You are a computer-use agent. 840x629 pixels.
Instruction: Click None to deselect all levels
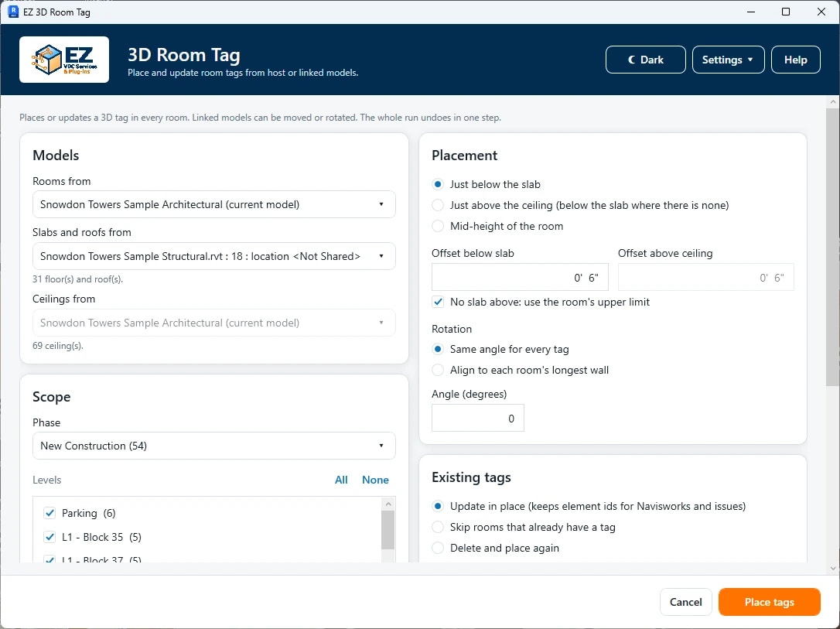point(375,480)
